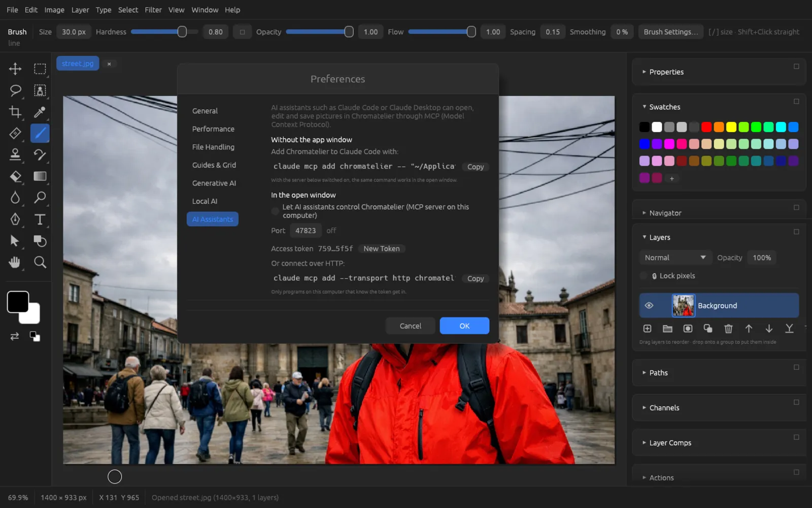Select the Eyedropper tool
The width and height of the screenshot is (812, 508).
tap(40, 112)
